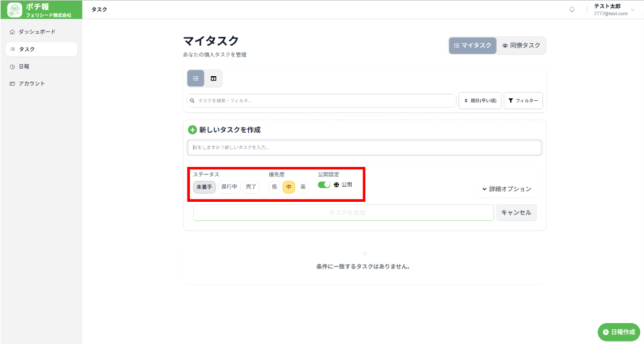The image size is (644, 344).
Task: Open 日報 page in sidebar
Action: (x=23, y=66)
